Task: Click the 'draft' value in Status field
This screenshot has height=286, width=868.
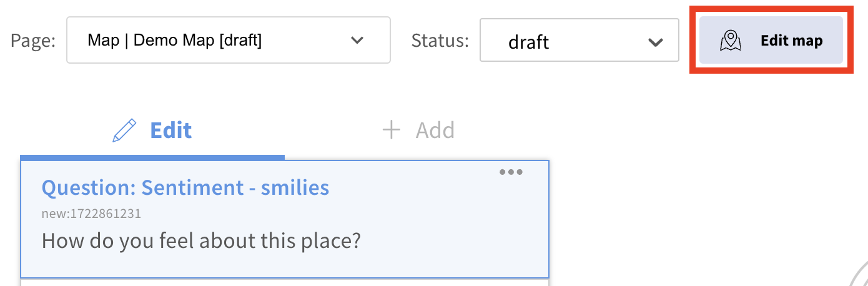Action: tap(528, 42)
